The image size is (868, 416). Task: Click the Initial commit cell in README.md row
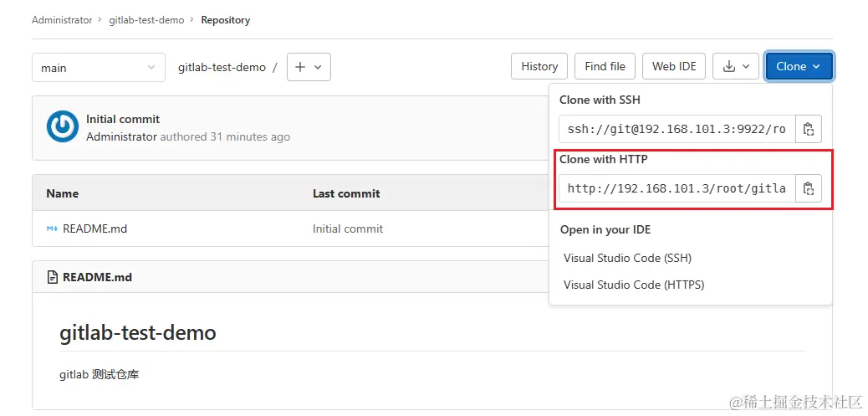coord(348,229)
